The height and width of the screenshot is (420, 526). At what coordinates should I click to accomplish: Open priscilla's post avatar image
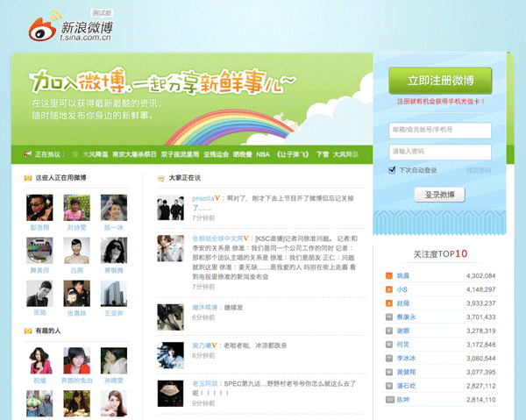[x=170, y=208]
